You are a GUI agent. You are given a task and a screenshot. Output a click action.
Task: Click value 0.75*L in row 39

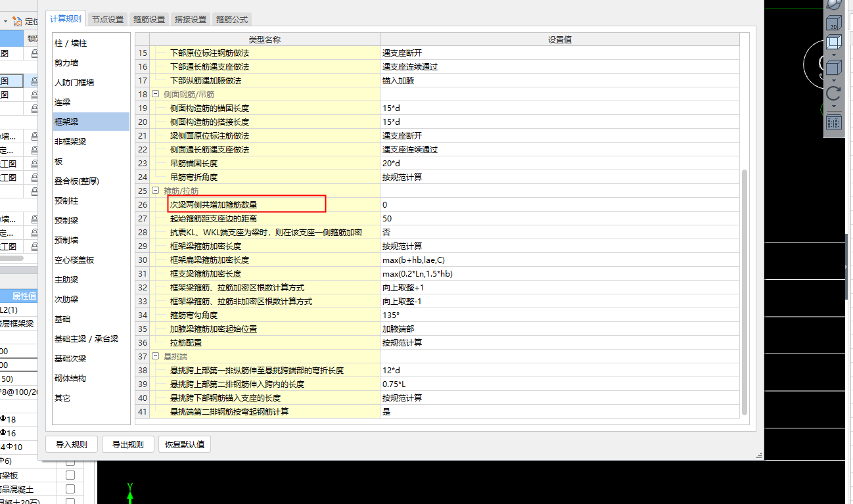coord(560,384)
